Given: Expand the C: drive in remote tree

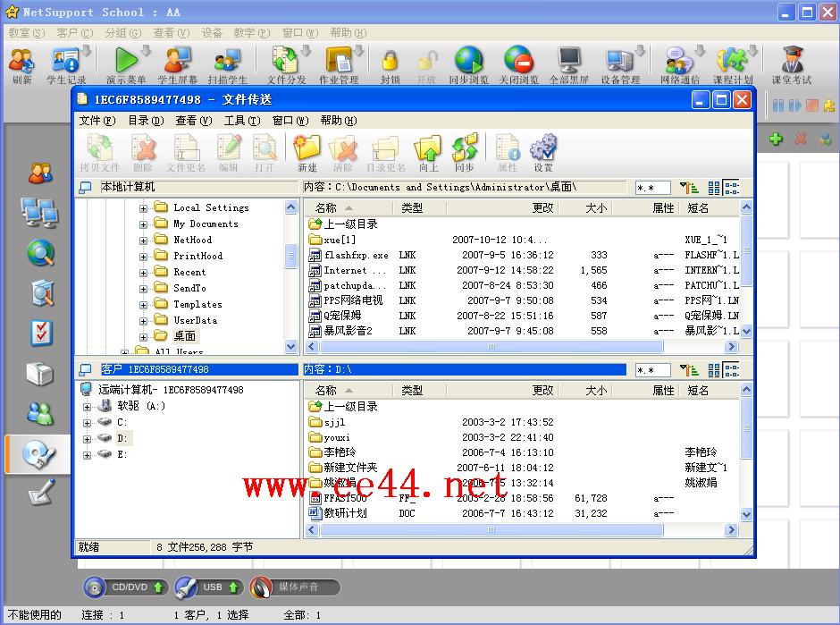Looking at the screenshot, I should tap(87, 422).
